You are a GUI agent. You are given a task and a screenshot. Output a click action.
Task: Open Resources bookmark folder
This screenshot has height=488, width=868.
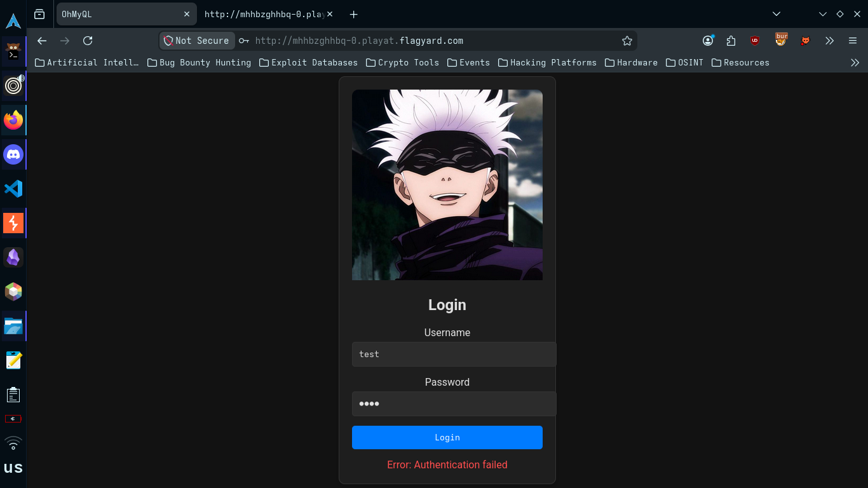tap(741, 62)
